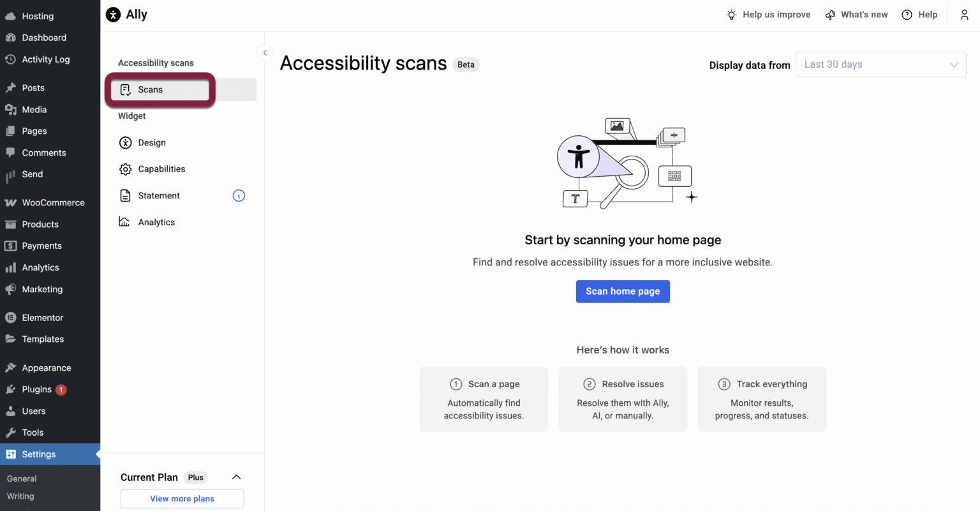
Task: Open the Elementor sidebar icon
Action: click(10, 317)
